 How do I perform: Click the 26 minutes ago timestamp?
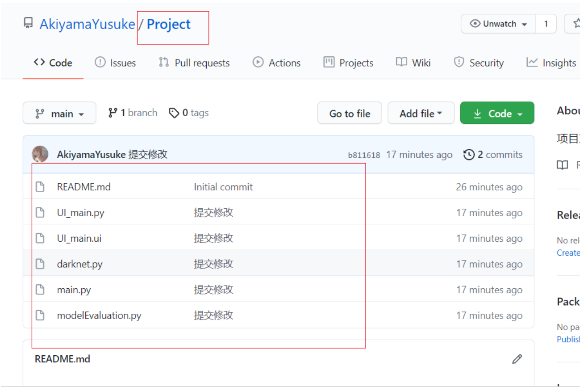coord(489,187)
